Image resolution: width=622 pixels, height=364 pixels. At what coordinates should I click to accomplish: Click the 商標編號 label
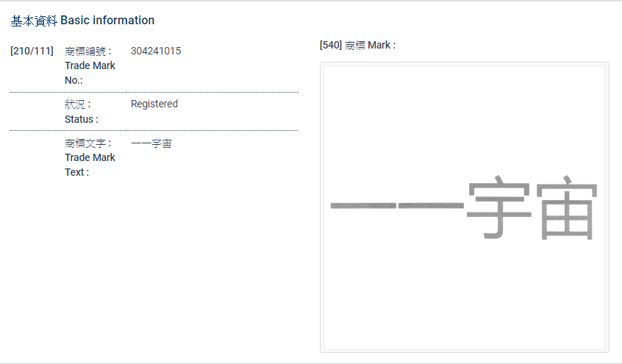(x=87, y=51)
